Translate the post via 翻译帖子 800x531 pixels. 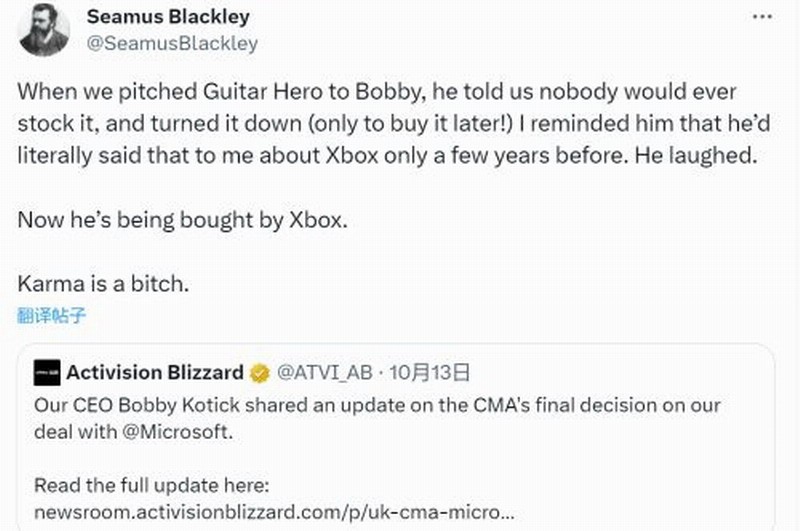[52, 317]
